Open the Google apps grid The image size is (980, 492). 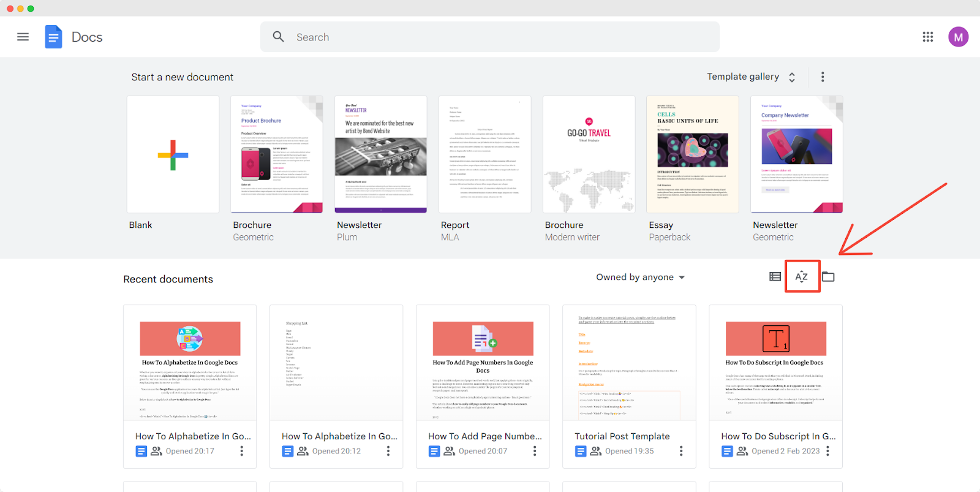coord(928,37)
